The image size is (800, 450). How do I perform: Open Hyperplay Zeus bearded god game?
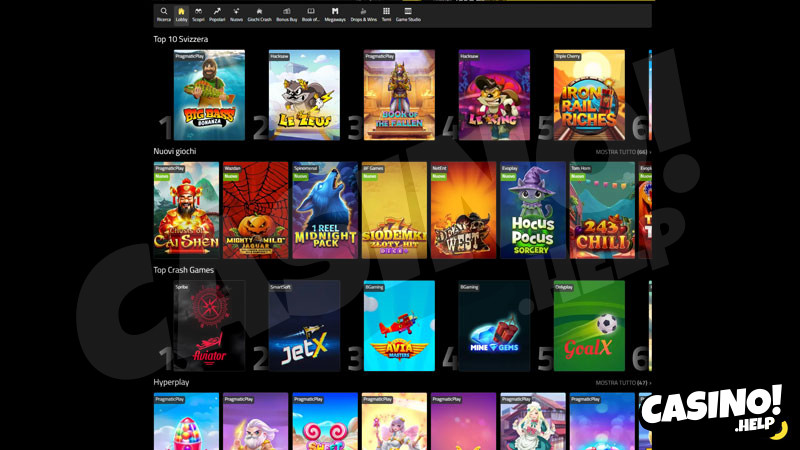coord(256,421)
